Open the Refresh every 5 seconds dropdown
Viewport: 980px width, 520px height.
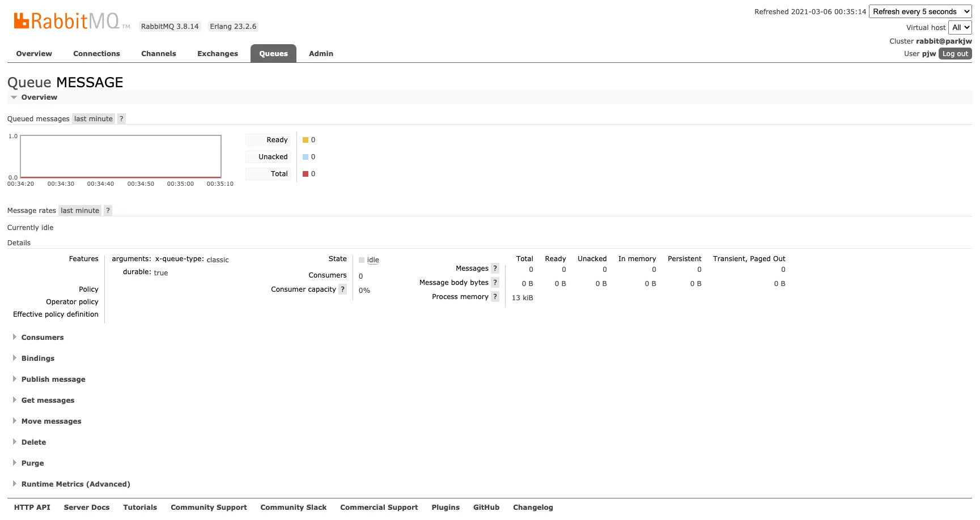click(x=920, y=11)
